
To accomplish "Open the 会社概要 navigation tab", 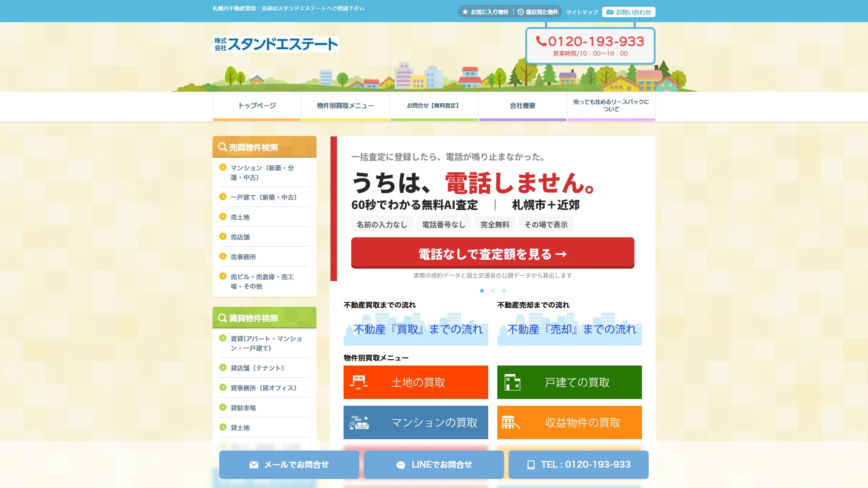I will point(523,106).
